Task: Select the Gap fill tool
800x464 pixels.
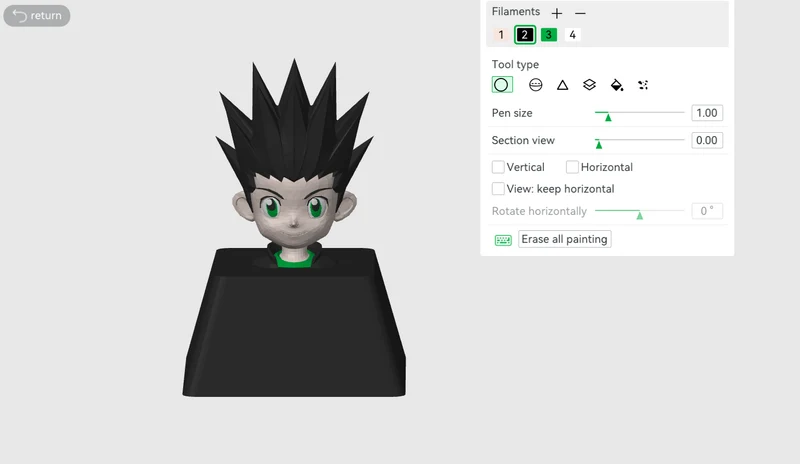Action: pos(643,85)
